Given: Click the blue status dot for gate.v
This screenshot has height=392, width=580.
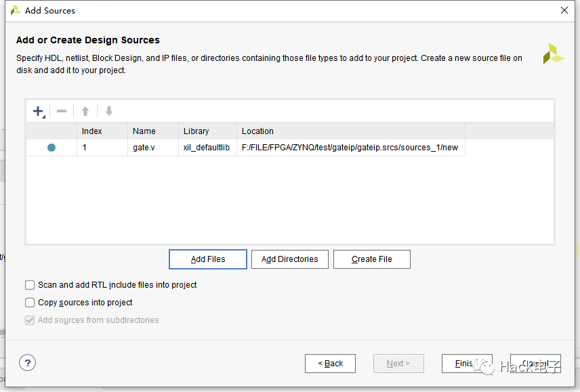Looking at the screenshot, I should (51, 148).
